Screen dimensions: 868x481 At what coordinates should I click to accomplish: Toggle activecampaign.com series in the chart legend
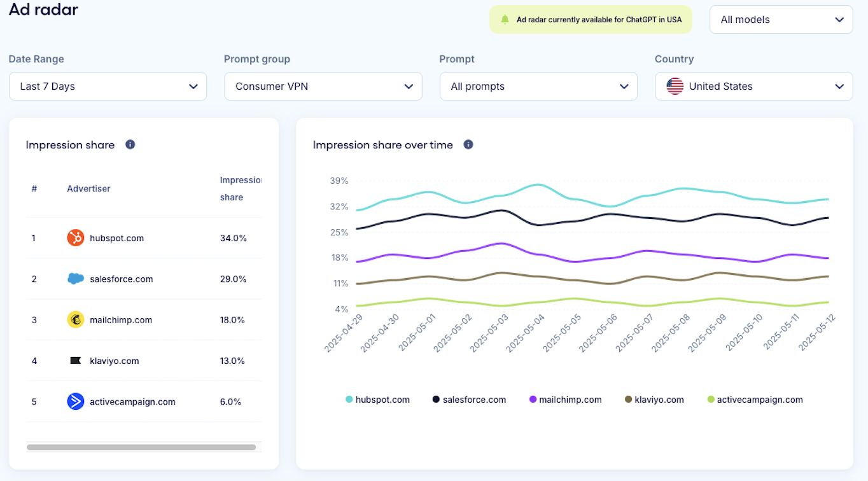[755, 400]
